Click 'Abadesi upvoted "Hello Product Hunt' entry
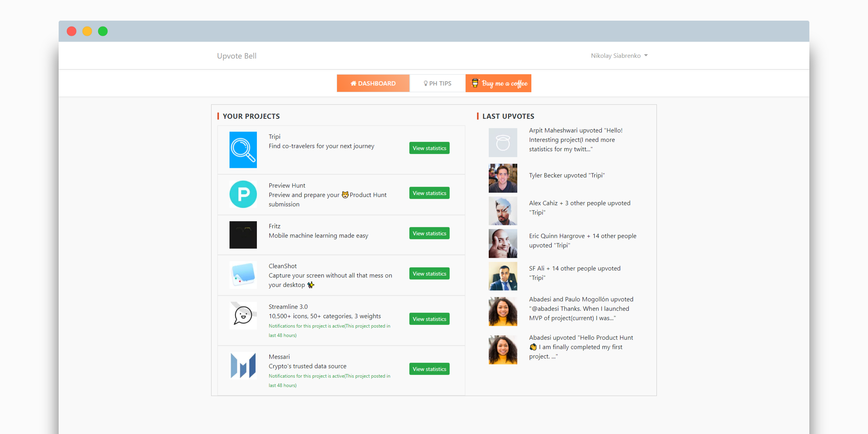This screenshot has height=434, width=868. point(581,347)
